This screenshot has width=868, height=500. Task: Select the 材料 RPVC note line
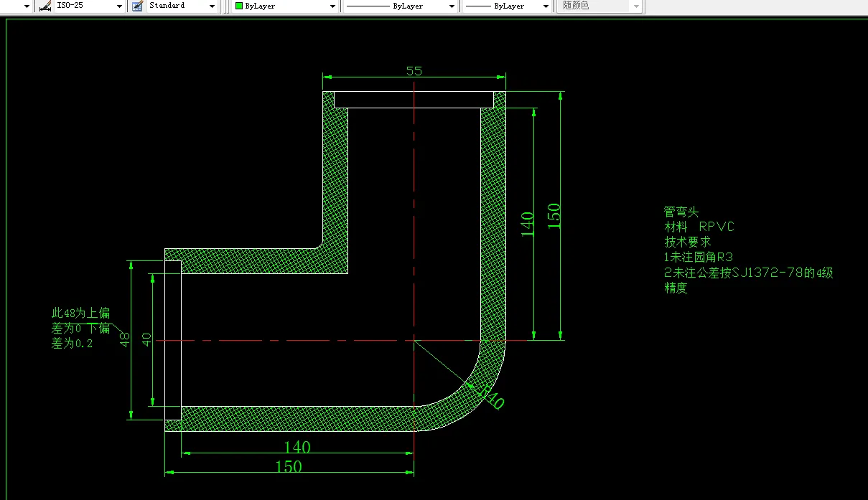click(699, 227)
